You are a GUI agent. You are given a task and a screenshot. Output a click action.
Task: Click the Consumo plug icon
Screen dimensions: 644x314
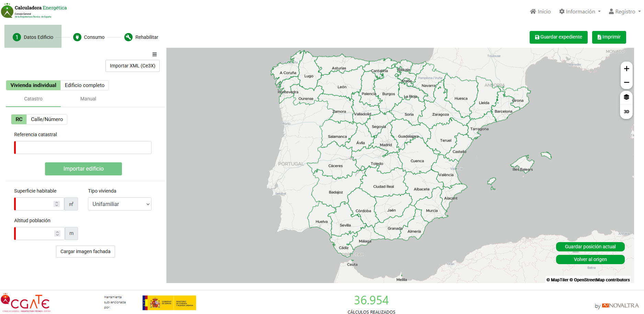click(77, 37)
